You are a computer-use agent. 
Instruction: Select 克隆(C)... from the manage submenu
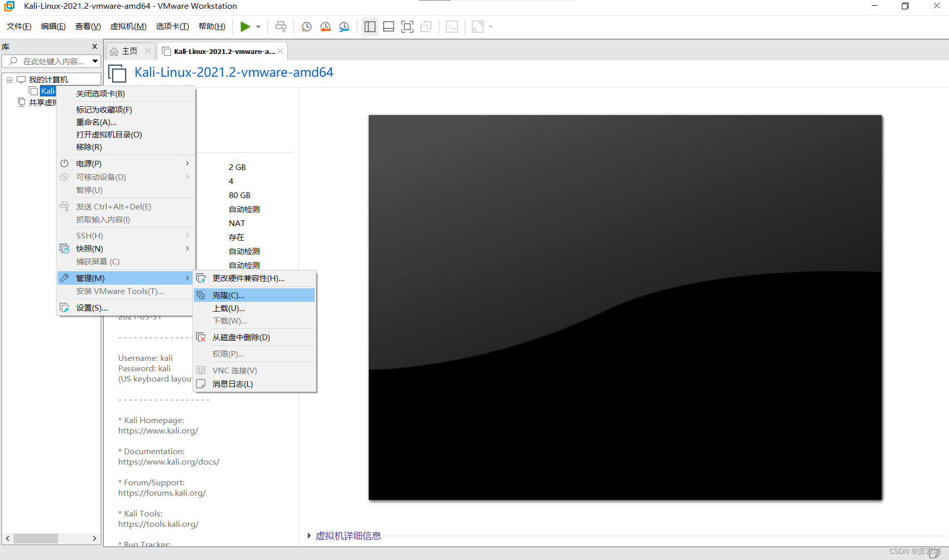click(255, 295)
